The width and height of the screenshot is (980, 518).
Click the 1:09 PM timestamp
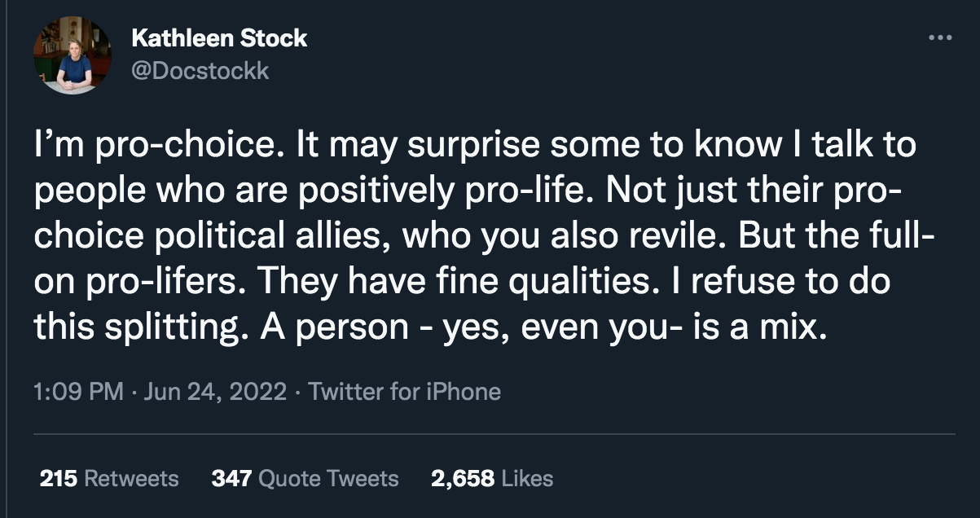[77, 392]
